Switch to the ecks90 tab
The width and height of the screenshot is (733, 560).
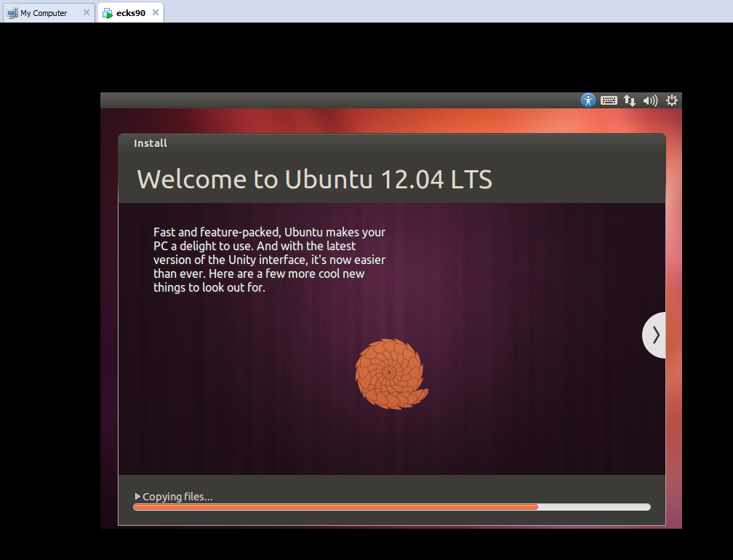click(x=131, y=13)
